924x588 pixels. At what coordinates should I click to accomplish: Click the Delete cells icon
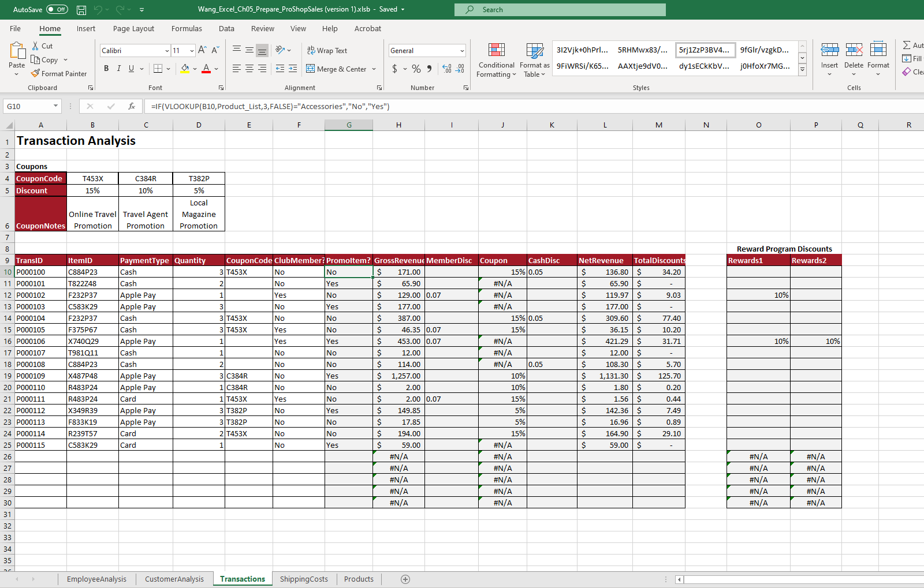tap(854, 50)
